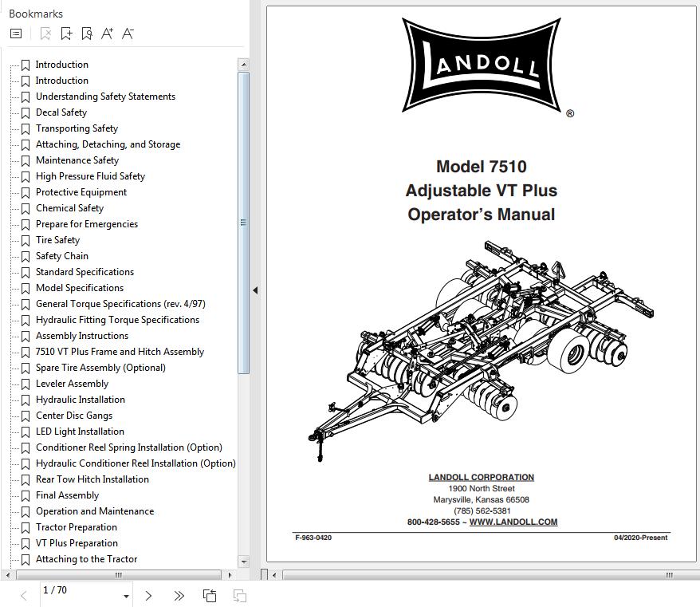The width and height of the screenshot is (700, 607).
Task: Open the Decal Safety bookmark
Action: point(61,112)
